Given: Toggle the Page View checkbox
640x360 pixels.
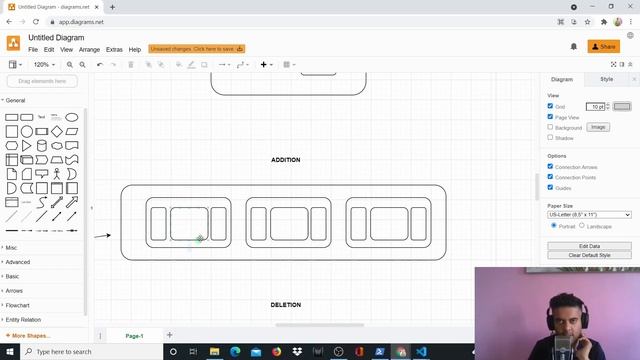Looking at the screenshot, I should click(x=550, y=117).
